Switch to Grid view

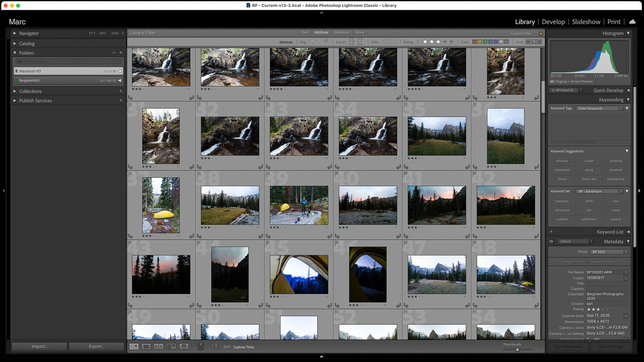134,347
